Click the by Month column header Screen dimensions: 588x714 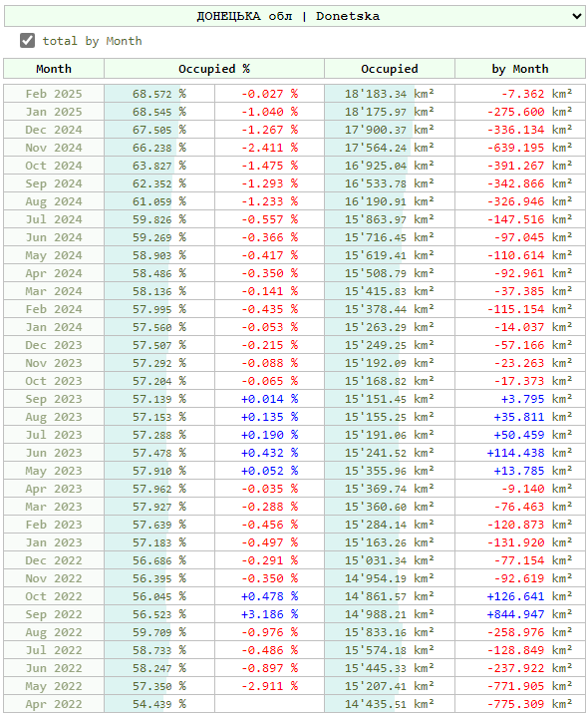click(x=520, y=69)
